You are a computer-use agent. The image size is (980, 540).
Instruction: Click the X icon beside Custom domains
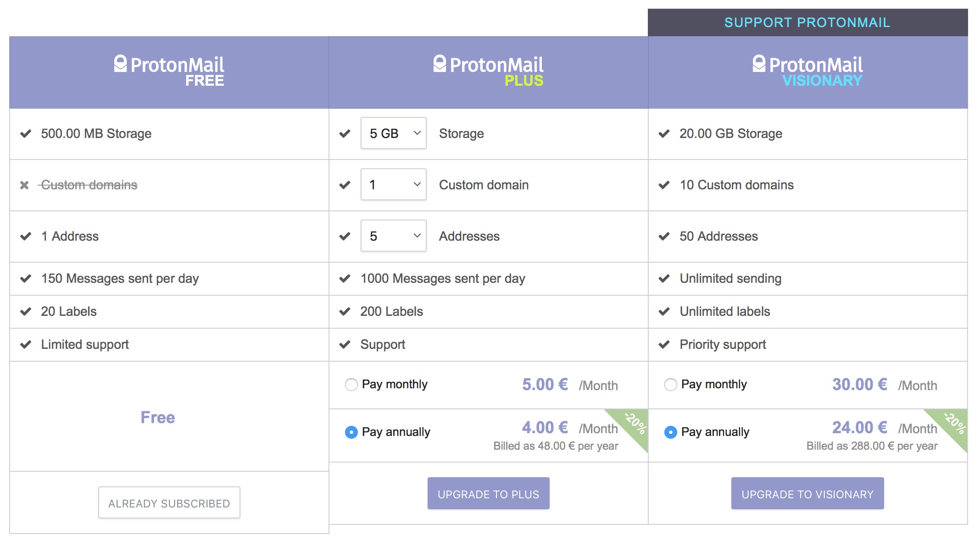point(24,185)
